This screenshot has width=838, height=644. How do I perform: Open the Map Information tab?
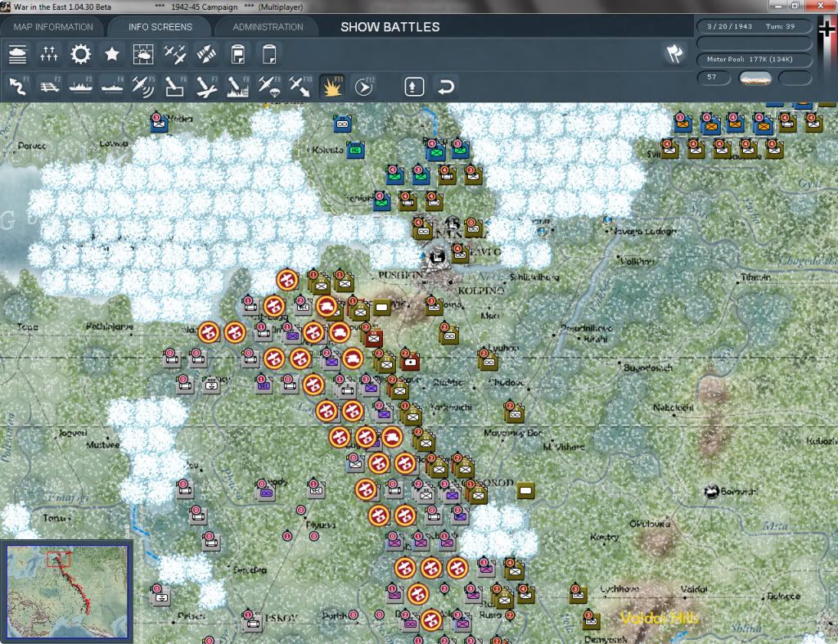click(53, 27)
